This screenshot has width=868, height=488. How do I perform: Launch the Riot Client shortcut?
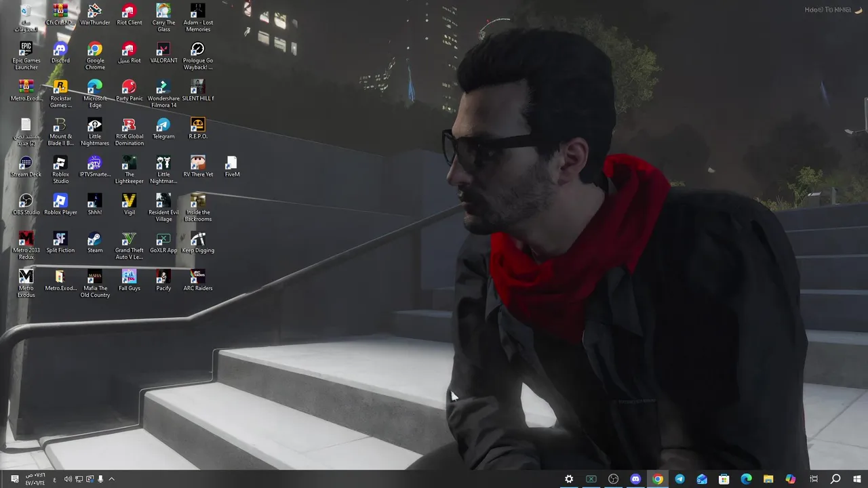[x=129, y=15]
